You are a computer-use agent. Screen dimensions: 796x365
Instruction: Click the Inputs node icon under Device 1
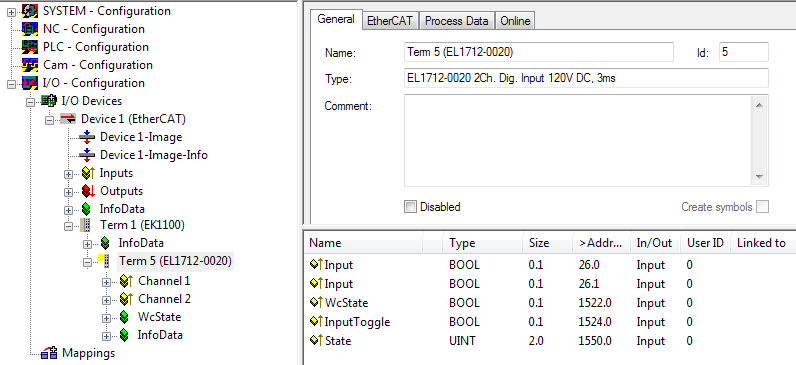[x=88, y=173]
